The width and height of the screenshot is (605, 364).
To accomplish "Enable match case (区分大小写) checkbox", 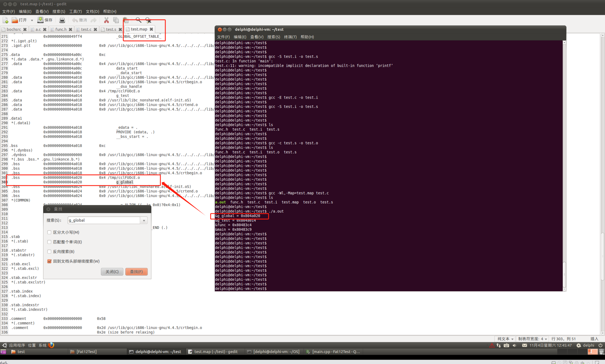I will click(49, 232).
